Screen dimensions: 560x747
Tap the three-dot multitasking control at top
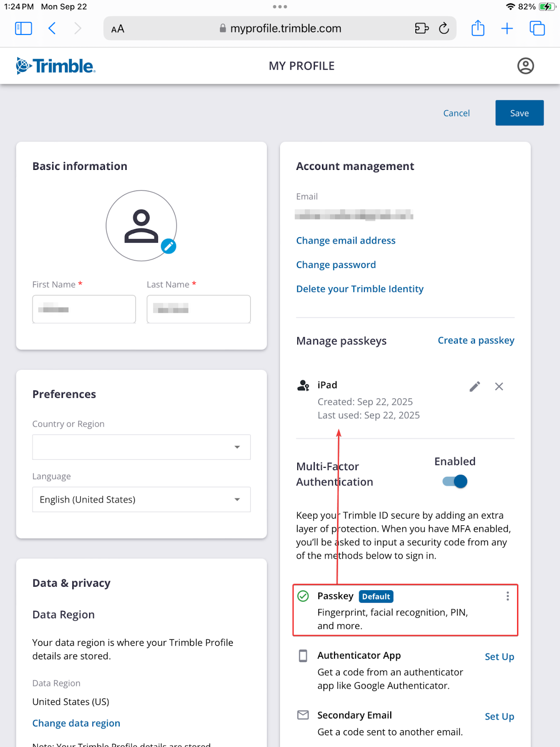(x=280, y=7)
